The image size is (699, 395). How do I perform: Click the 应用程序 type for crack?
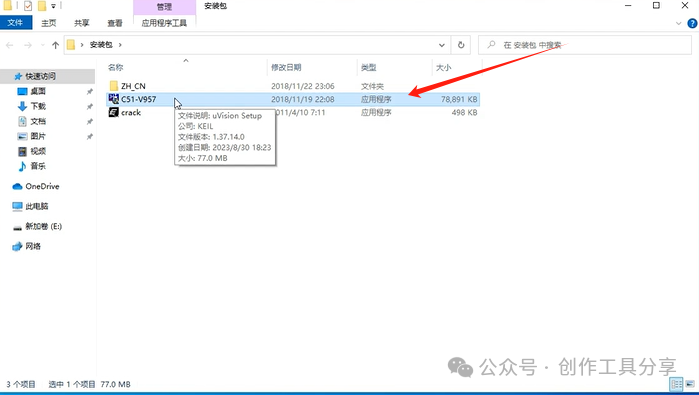coord(376,113)
